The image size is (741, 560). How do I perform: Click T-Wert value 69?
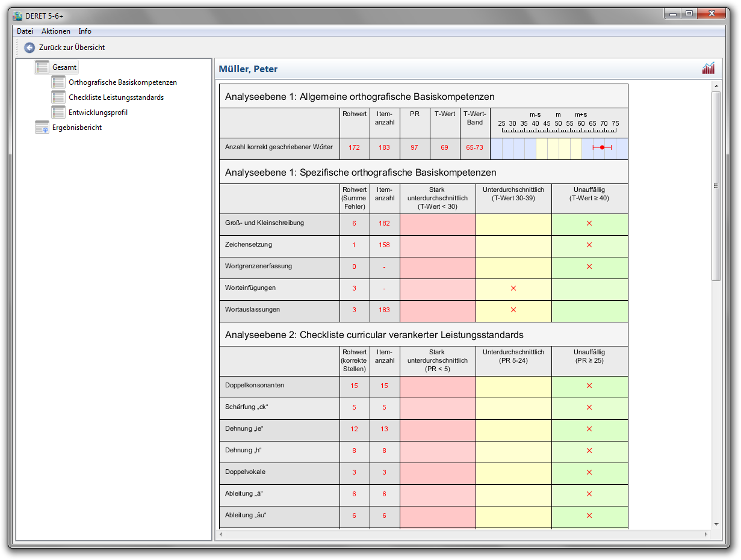click(x=444, y=147)
